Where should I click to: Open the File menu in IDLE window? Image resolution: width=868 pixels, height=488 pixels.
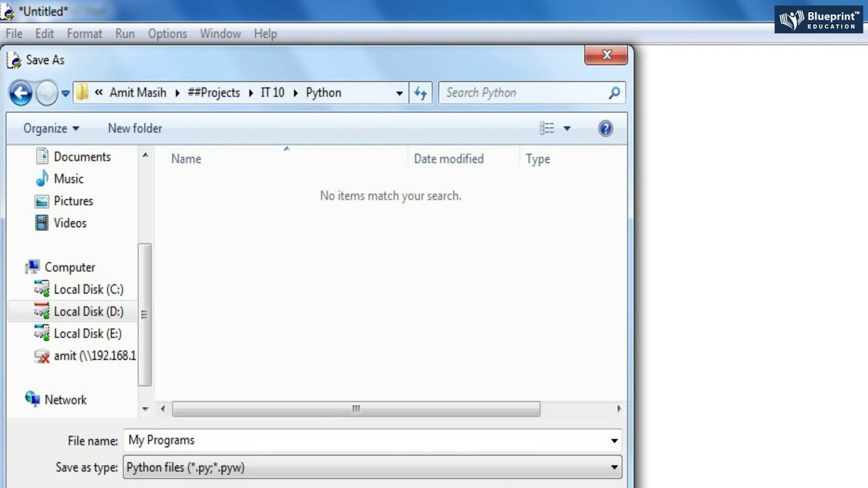(14, 33)
